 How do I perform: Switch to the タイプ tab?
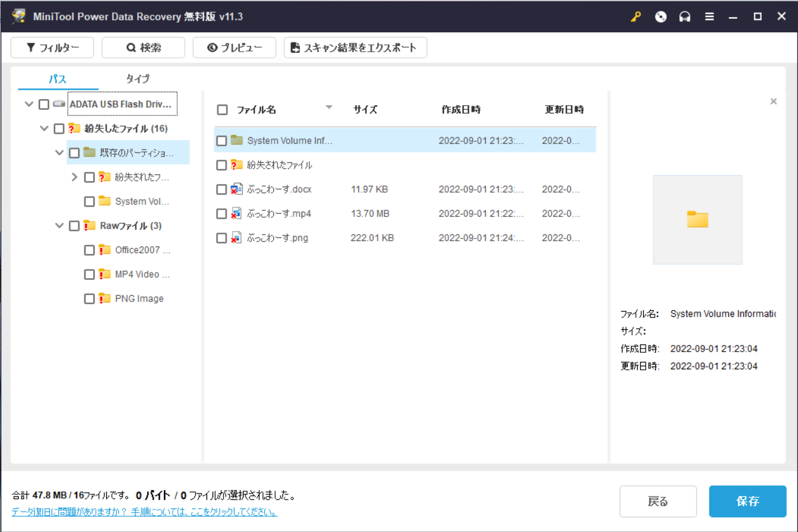coord(137,79)
